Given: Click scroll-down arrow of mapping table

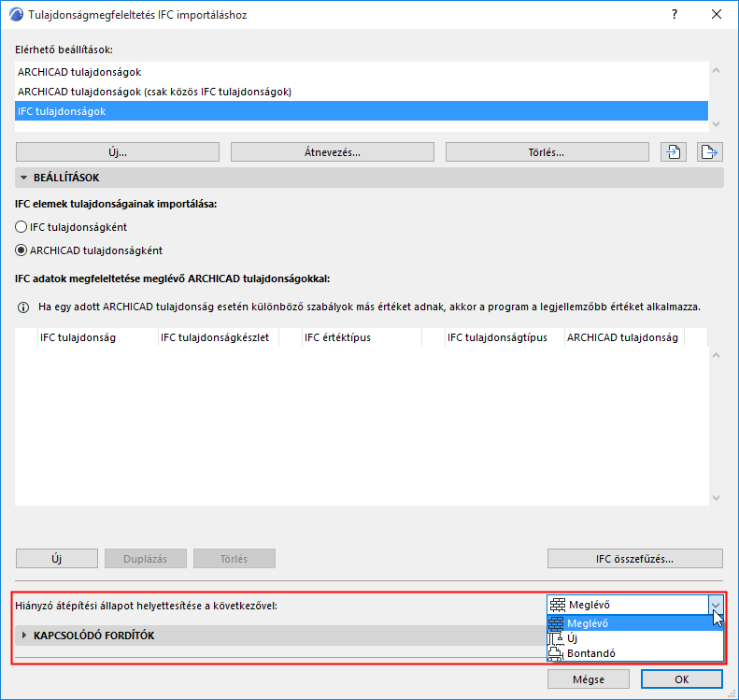Looking at the screenshot, I should click(x=716, y=498).
